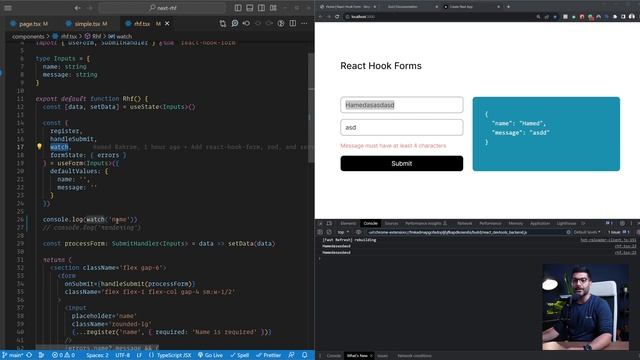This screenshot has width=640, height=360.
Task: Click the console.log(watch('name')) code line
Action: pyautogui.click(x=90, y=220)
